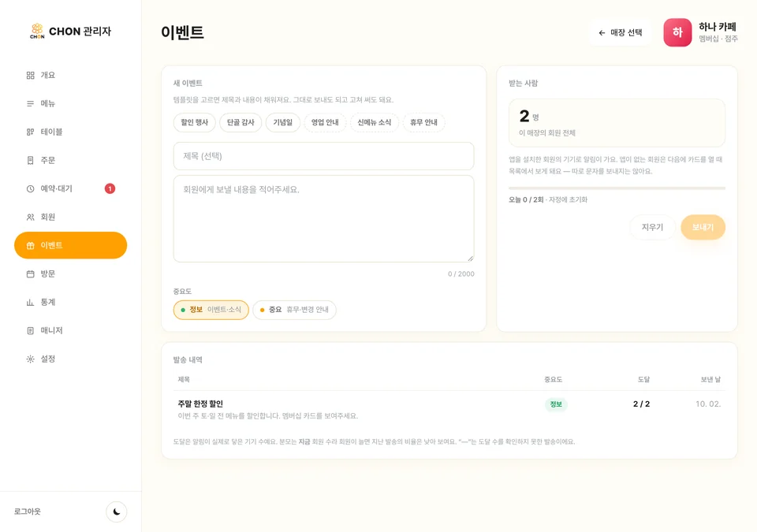Image resolution: width=757 pixels, height=532 pixels.
Task: Click the 매장 선택 back button
Action: point(621,33)
